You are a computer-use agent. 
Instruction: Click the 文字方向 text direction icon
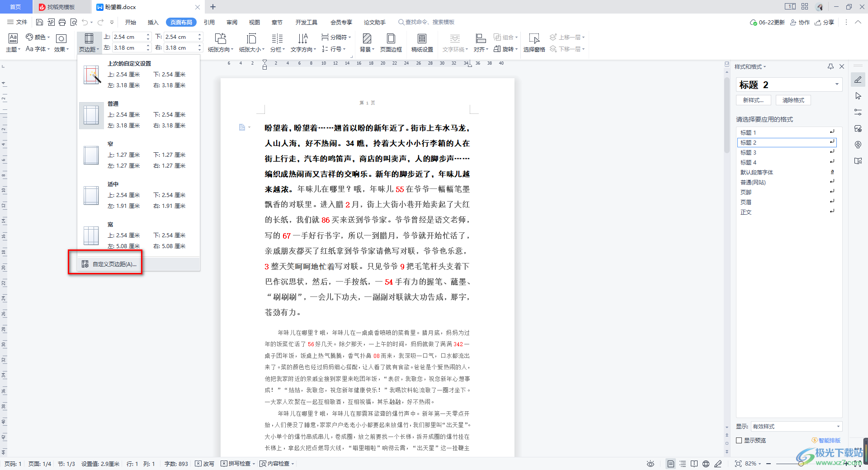pos(303,38)
